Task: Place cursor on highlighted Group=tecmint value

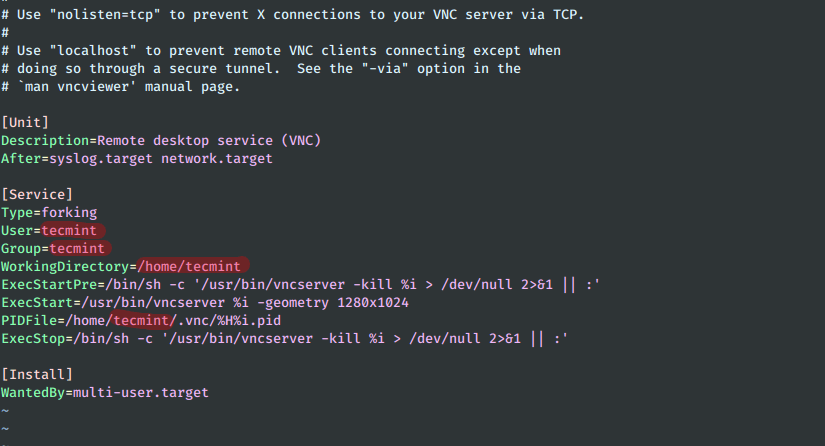Action: (77, 248)
